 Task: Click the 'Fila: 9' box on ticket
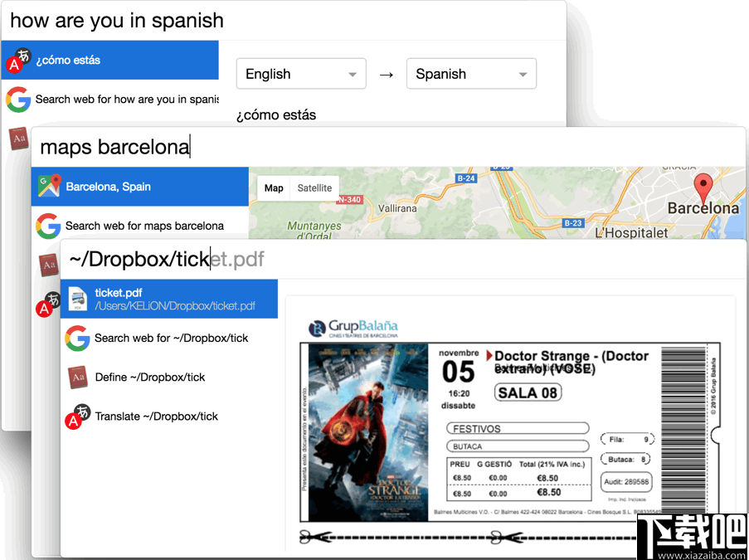627,439
